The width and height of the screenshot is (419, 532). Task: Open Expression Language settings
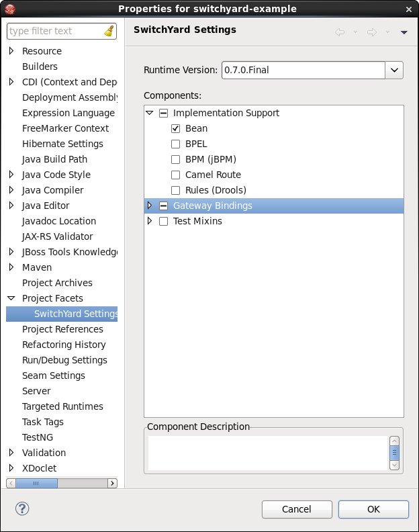click(68, 113)
